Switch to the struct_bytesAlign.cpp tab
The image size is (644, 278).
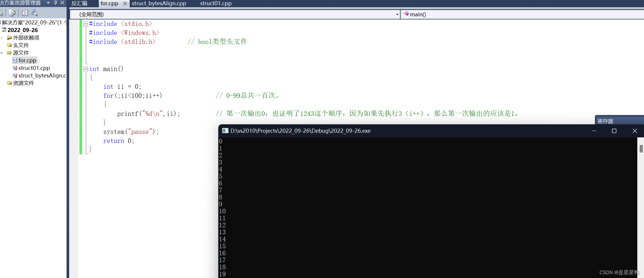(x=159, y=3)
